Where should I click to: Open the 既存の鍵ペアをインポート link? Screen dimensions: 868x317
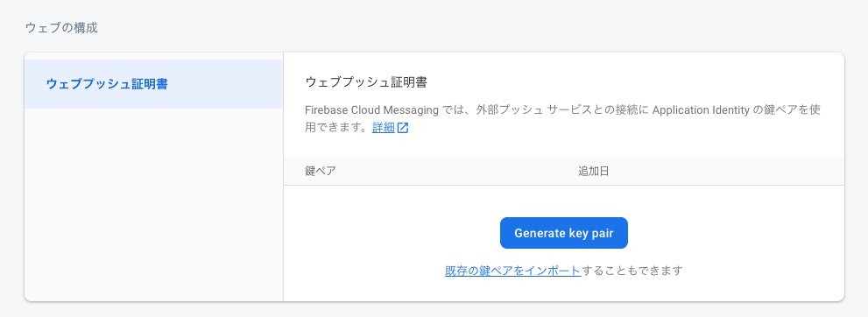512,271
